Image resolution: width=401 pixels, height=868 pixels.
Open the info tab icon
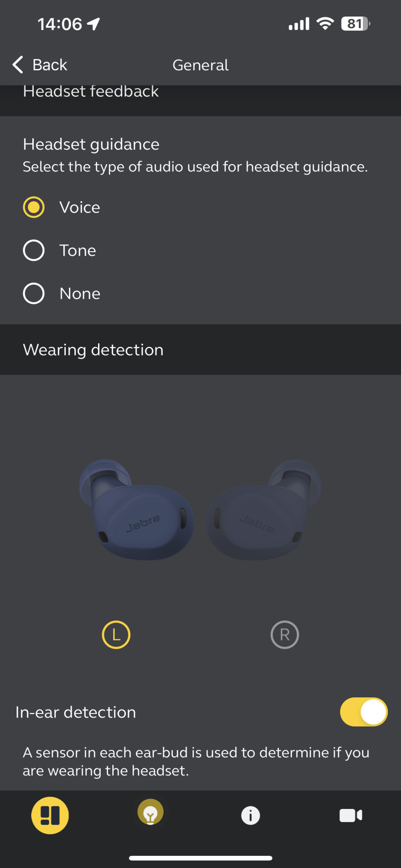(250, 815)
